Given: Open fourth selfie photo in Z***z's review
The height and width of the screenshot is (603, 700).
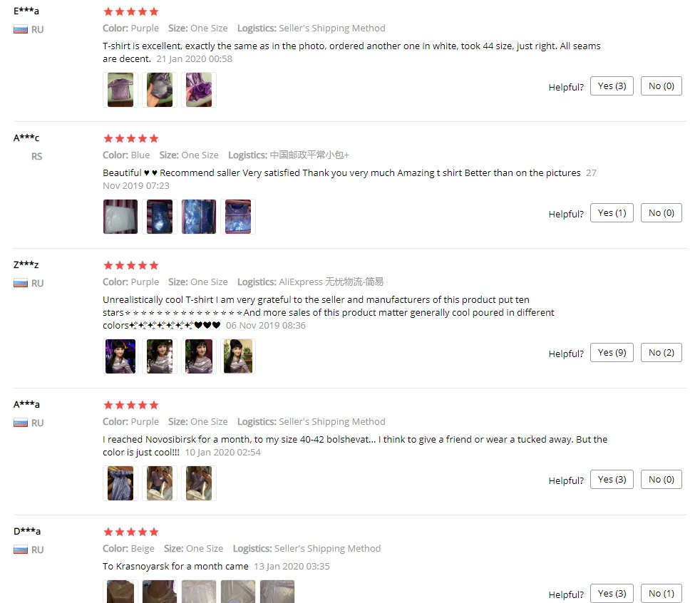Looking at the screenshot, I should point(238,356).
